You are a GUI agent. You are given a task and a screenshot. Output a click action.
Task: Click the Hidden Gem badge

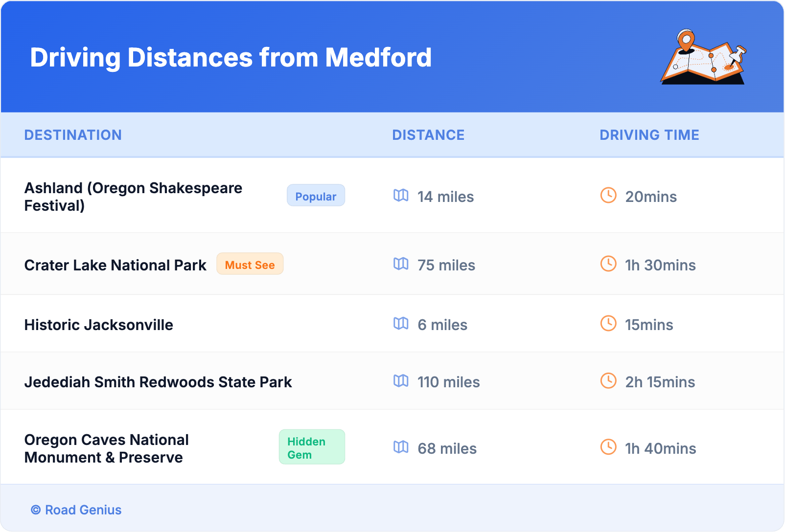(312, 447)
